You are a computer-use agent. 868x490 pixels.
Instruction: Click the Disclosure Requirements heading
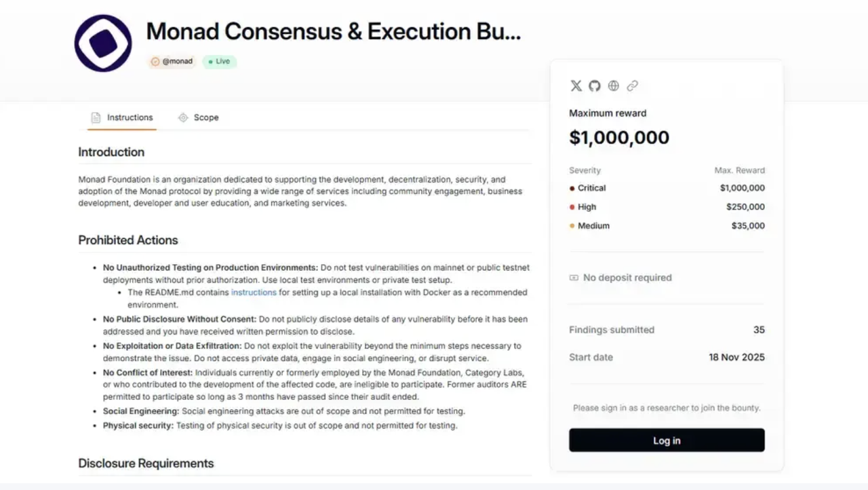tap(146, 464)
